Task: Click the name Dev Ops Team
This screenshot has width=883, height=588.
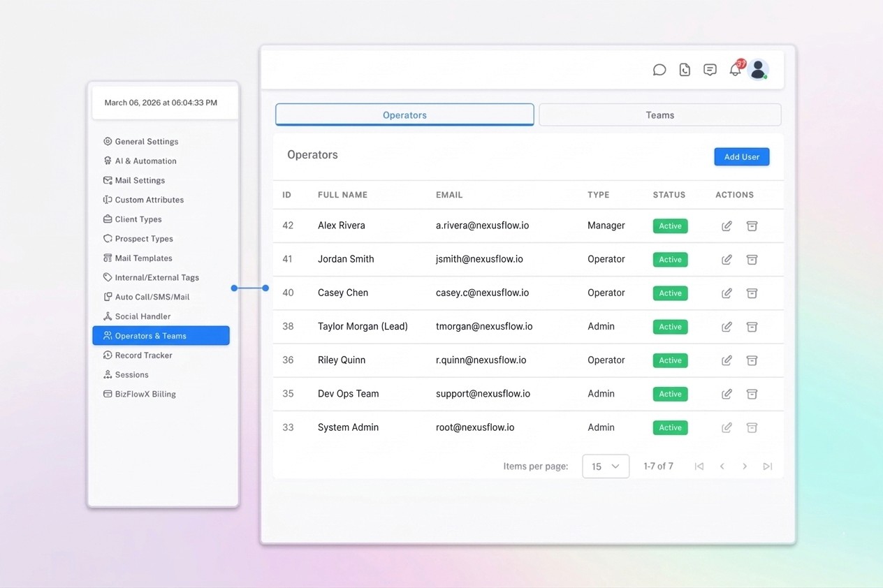Action: 348,393
